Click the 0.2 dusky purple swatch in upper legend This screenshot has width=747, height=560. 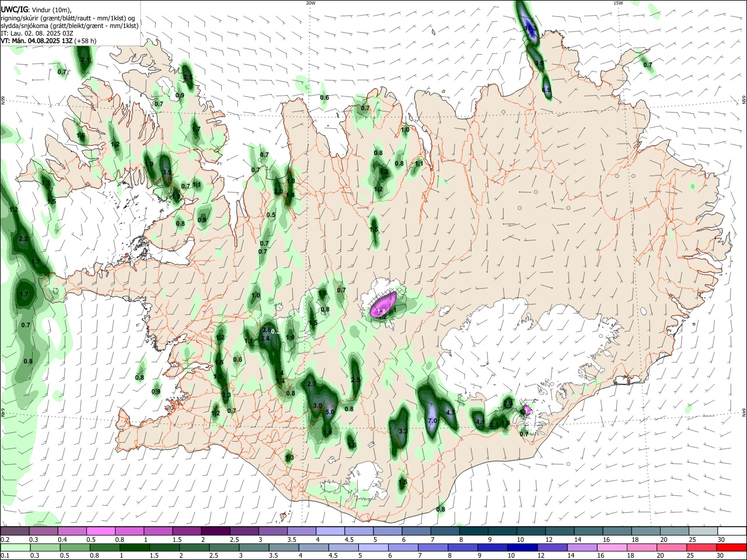click(x=15, y=531)
